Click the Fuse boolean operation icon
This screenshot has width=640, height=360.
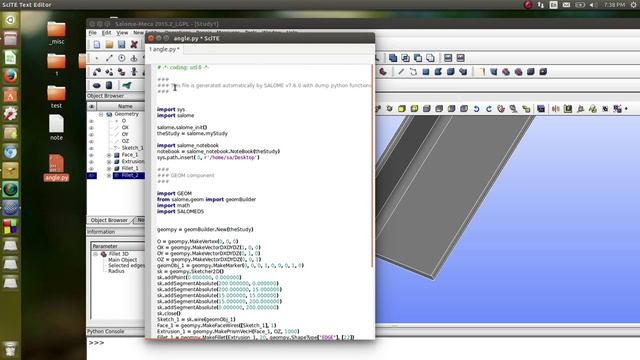(x=393, y=58)
